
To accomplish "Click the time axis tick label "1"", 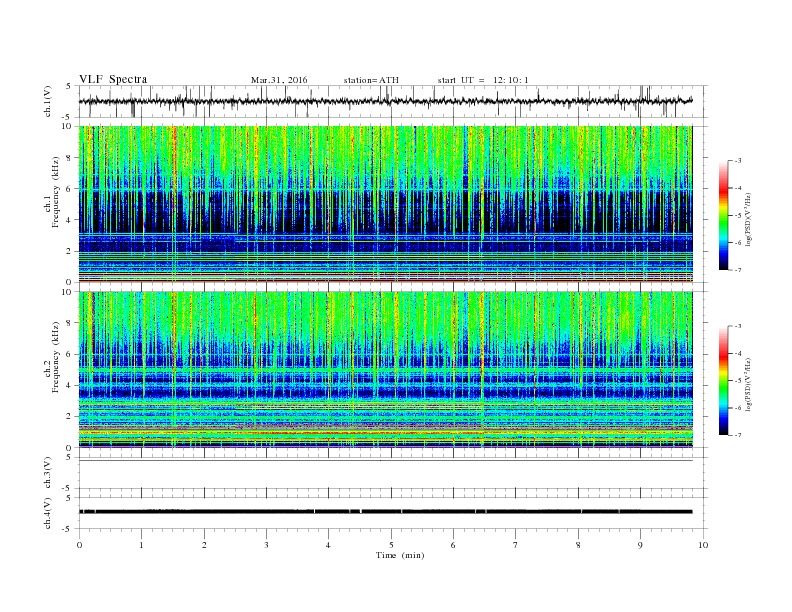I will pyautogui.click(x=141, y=545).
